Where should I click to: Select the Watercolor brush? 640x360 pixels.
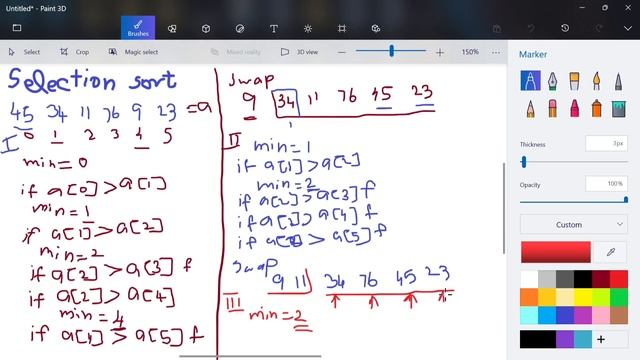pos(596,80)
